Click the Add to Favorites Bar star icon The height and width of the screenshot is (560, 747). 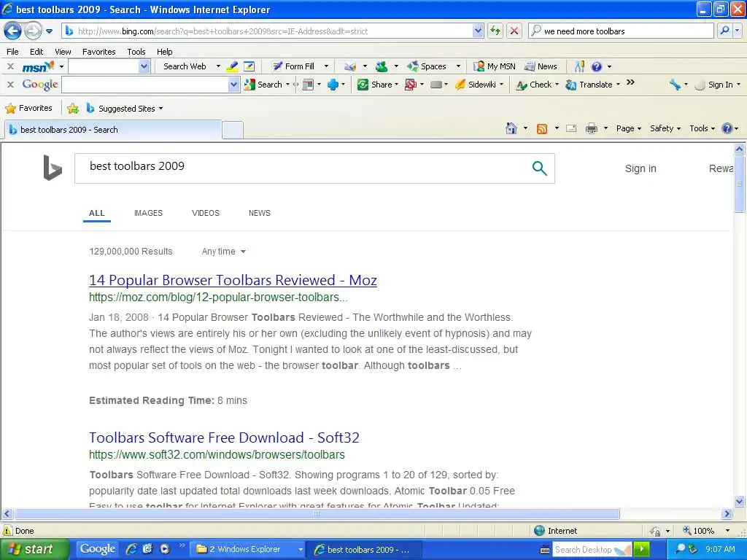pos(73,109)
